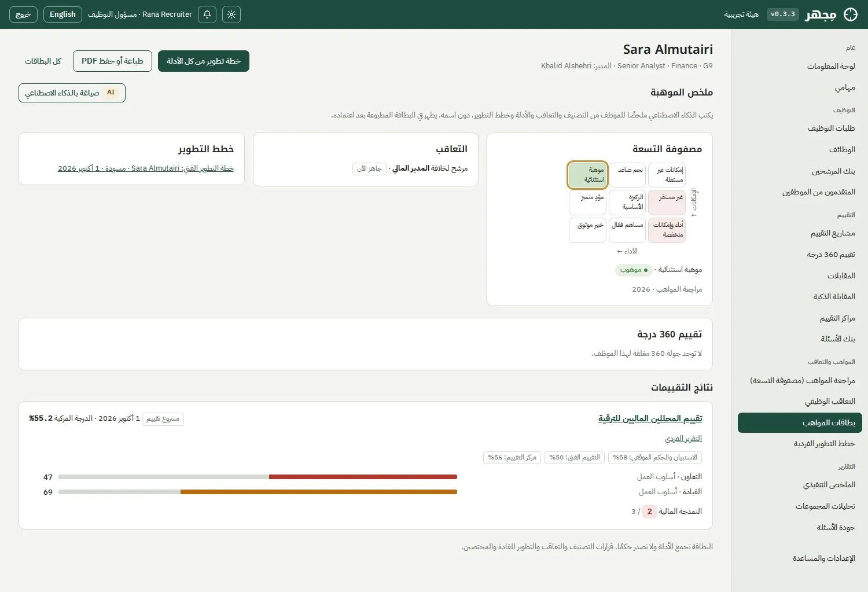Open بنك الأسئلة in the sidebar

pos(800,339)
